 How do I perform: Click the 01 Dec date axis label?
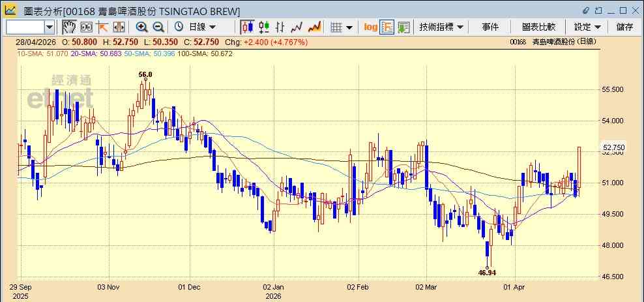coord(190,287)
